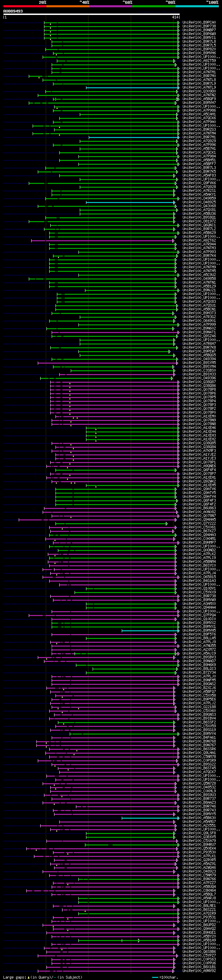
Task: Click the UniRef100_B9R7M1 label
Action: pyautogui.click(x=199, y=137)
